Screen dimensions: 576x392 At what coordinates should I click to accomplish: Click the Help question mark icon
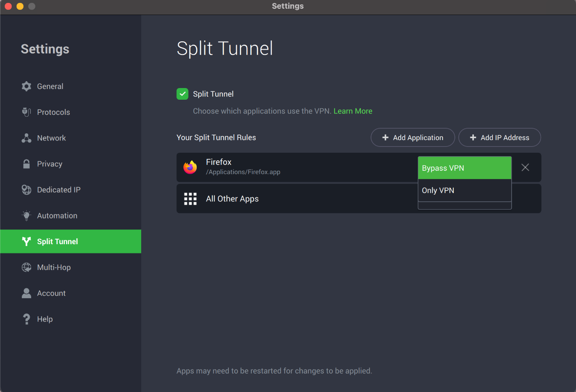click(26, 319)
